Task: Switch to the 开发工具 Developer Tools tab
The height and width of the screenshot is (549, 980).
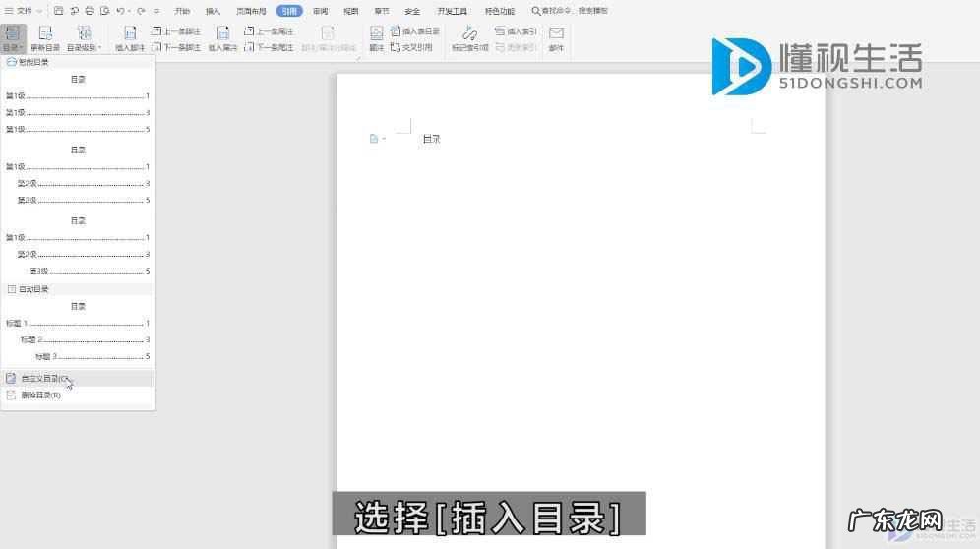Action: point(453,11)
